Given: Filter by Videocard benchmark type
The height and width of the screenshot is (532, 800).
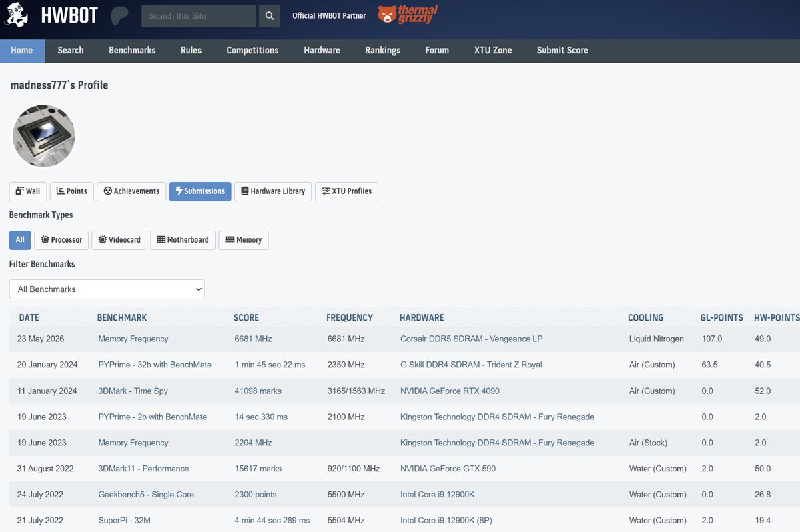Looking at the screenshot, I should point(119,240).
